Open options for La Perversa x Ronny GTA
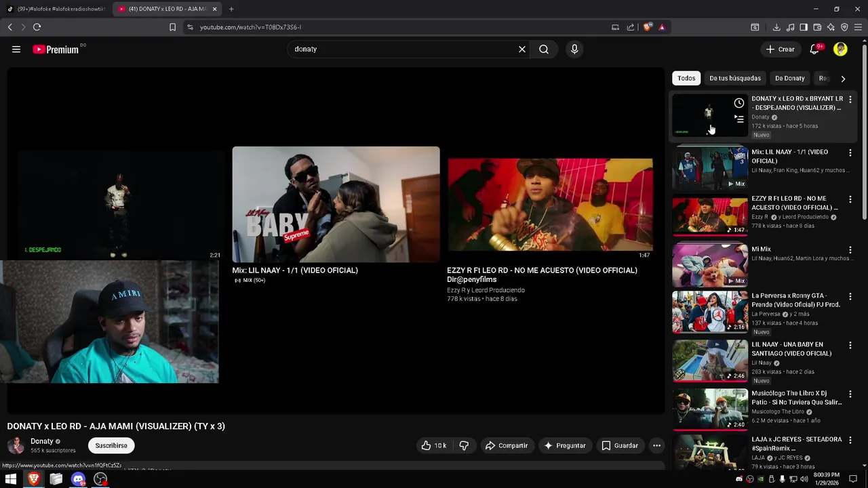 [x=850, y=297]
